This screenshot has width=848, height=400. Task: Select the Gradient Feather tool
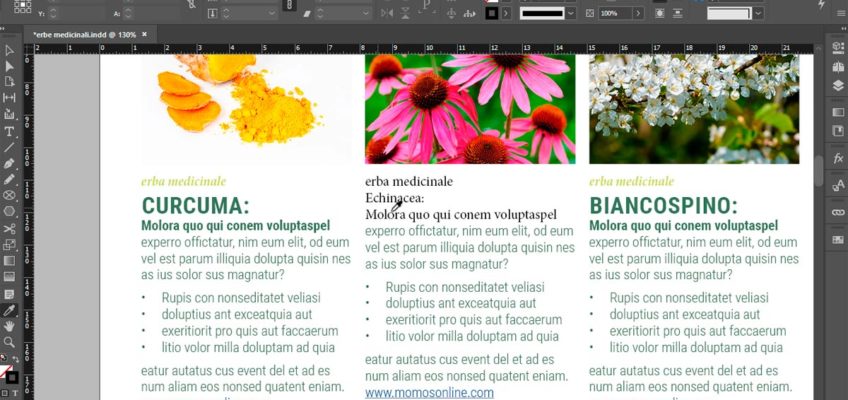(x=9, y=277)
